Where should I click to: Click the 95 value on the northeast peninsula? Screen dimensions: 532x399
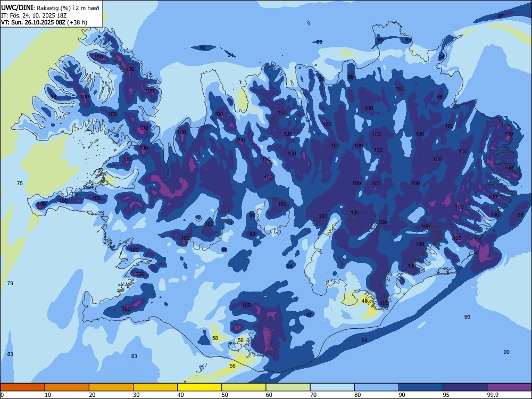(x=408, y=40)
